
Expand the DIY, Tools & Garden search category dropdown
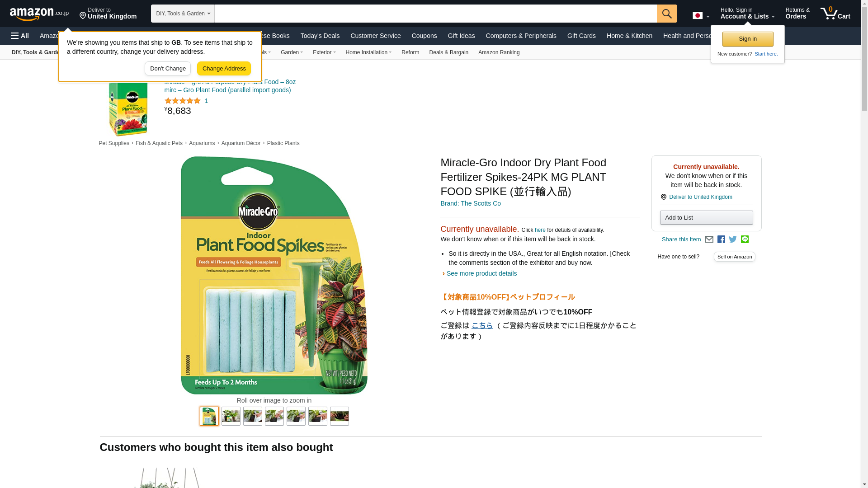point(183,14)
